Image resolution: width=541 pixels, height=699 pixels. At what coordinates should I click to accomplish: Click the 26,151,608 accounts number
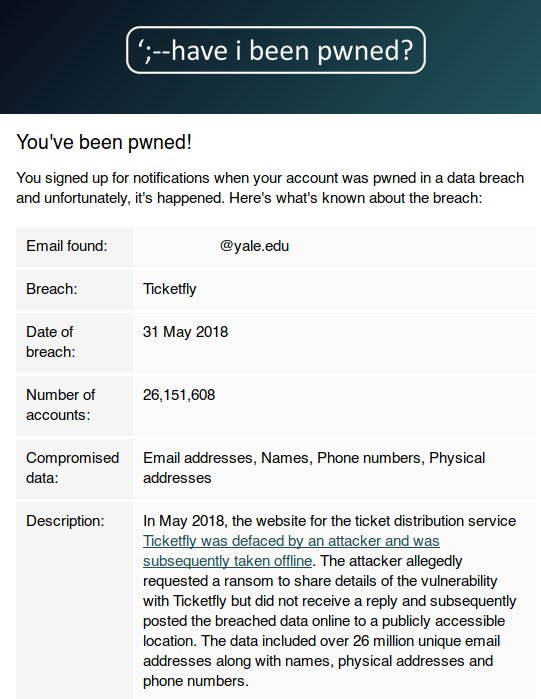(x=179, y=395)
